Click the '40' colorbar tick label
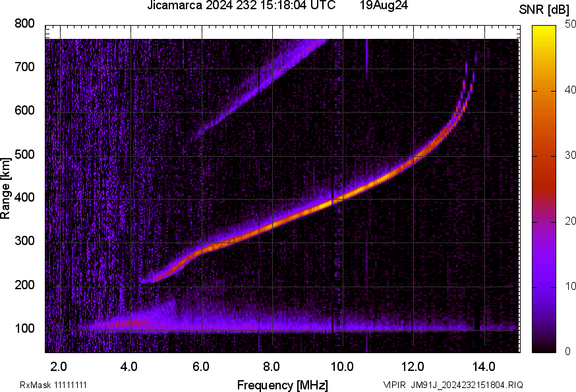 tap(570, 90)
